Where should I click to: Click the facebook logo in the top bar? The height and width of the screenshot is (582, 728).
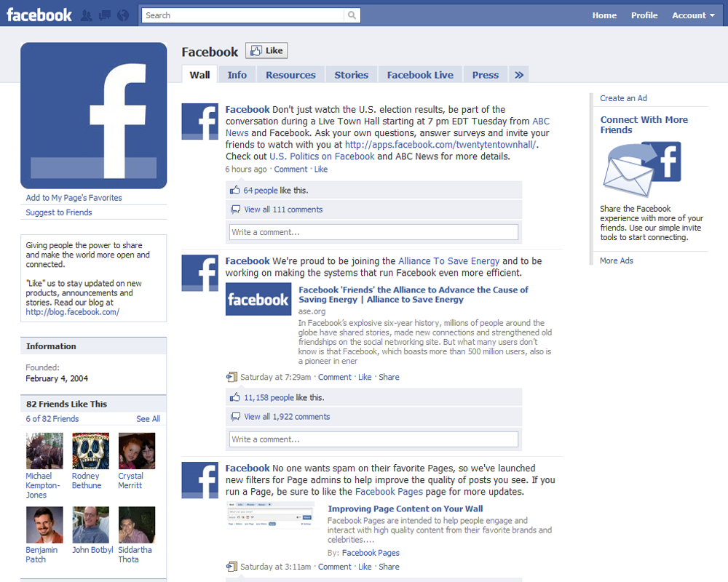pos(39,15)
